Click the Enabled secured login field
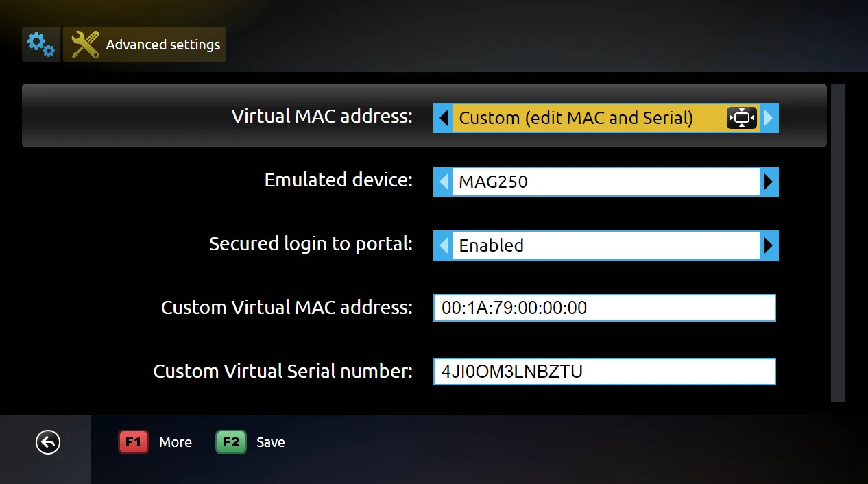868x484 pixels. [x=606, y=245]
